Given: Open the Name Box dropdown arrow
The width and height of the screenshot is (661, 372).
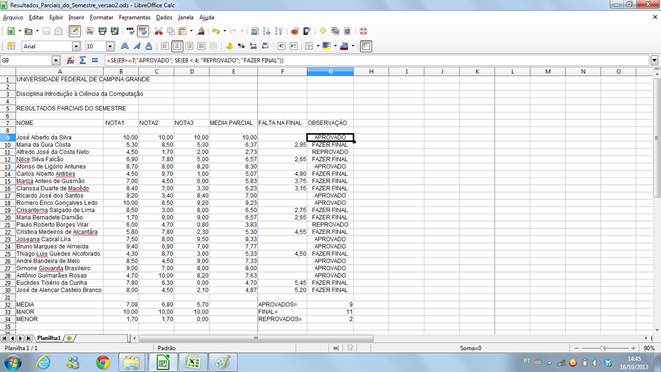Looking at the screenshot, I should pyautogui.click(x=56, y=61).
